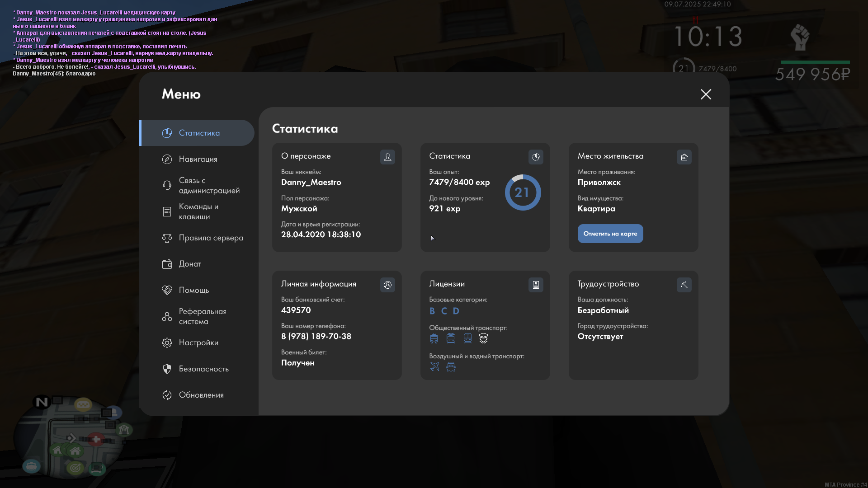This screenshot has width=868, height=488.
Task: Click phone number 8 (978) 189-70-38
Action: (x=316, y=337)
